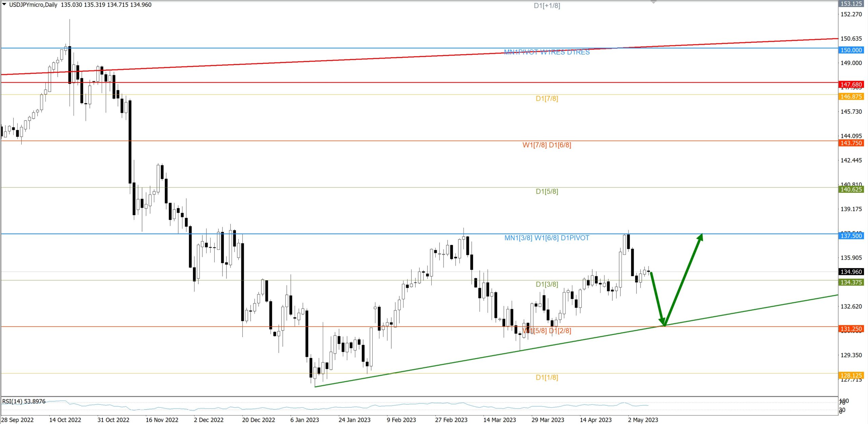Click the RSI(14) 53.8976 indicator label

pos(24,401)
